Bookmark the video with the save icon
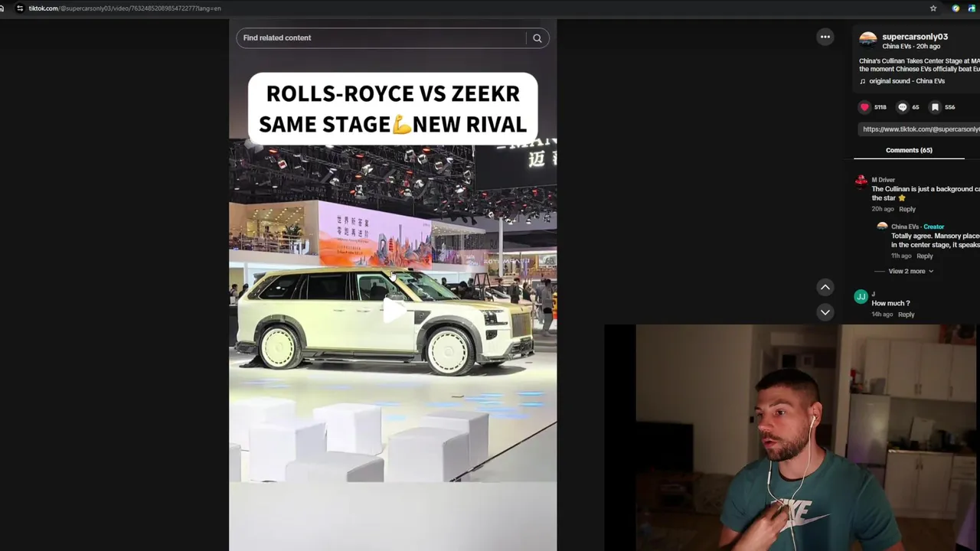The height and width of the screenshot is (551, 980). point(935,107)
